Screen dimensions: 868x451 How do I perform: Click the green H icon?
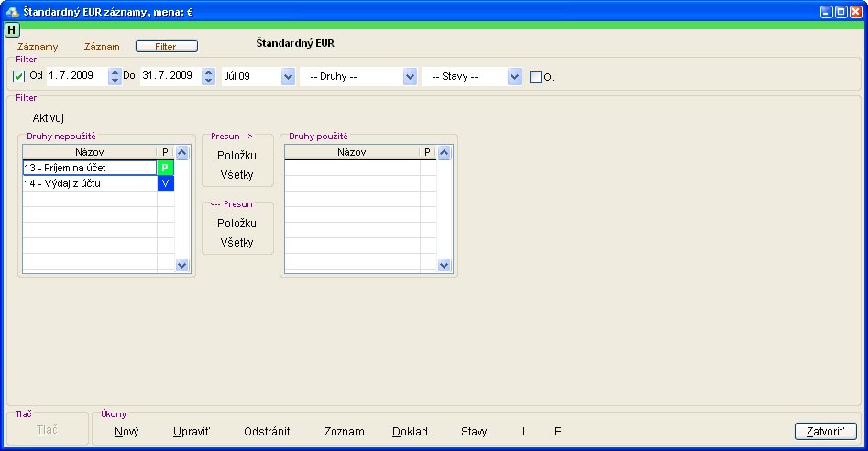pos(12,29)
